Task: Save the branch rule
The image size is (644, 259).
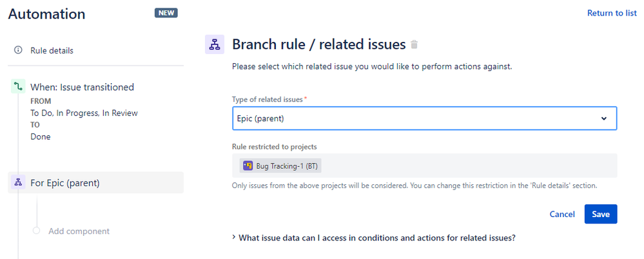Action: pyautogui.click(x=600, y=214)
